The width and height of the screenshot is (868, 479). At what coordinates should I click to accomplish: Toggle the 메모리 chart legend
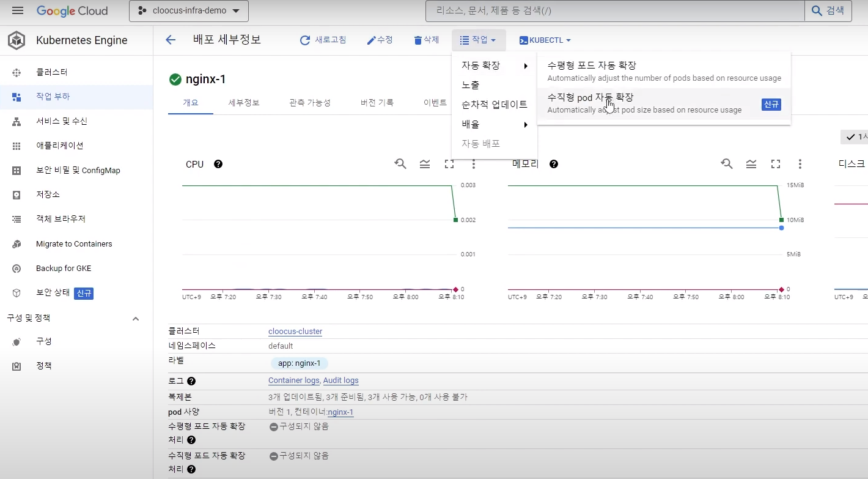(x=751, y=164)
